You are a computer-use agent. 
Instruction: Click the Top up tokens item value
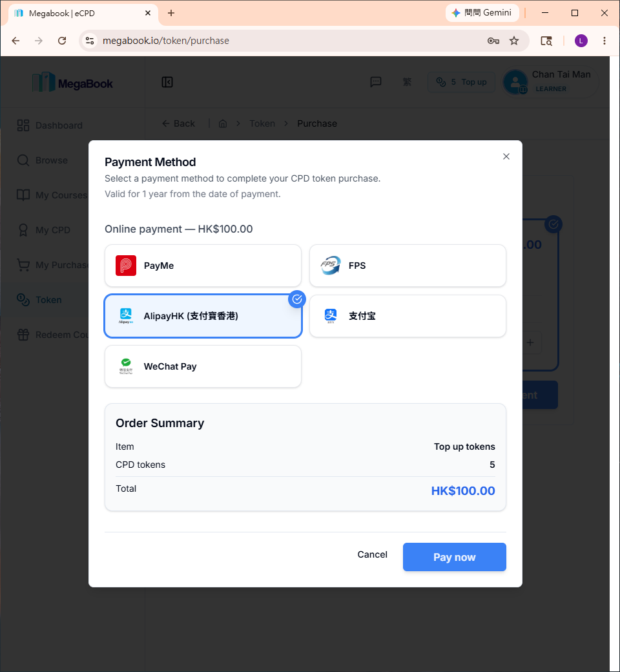click(464, 446)
